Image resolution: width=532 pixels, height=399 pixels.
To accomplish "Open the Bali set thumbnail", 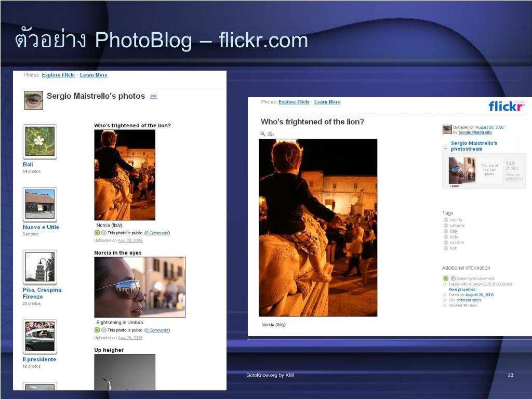I will (x=39, y=141).
